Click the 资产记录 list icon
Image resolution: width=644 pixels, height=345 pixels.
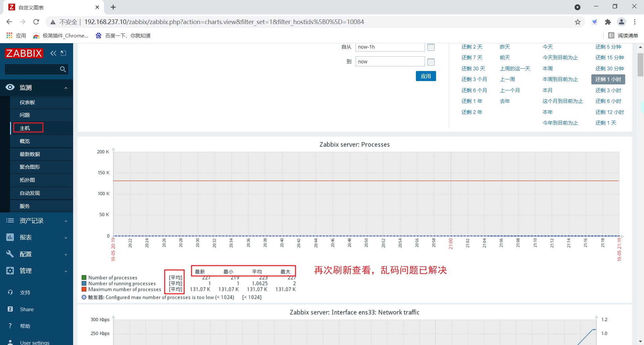[10, 220]
